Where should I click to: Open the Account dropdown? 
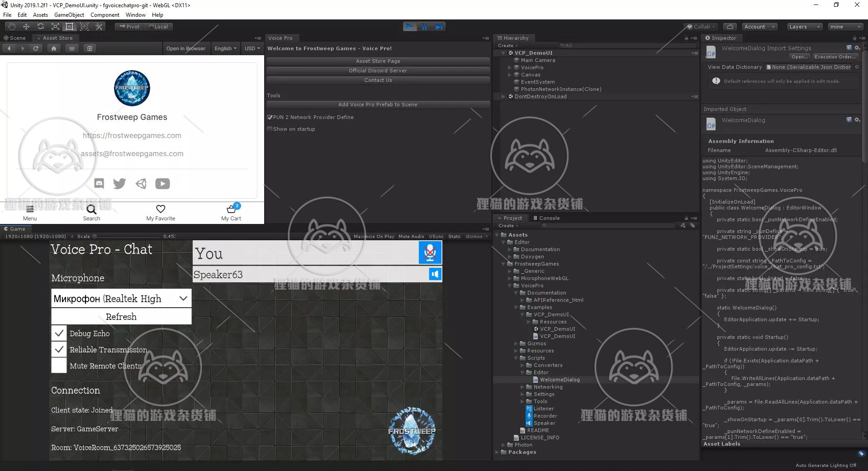(759, 27)
